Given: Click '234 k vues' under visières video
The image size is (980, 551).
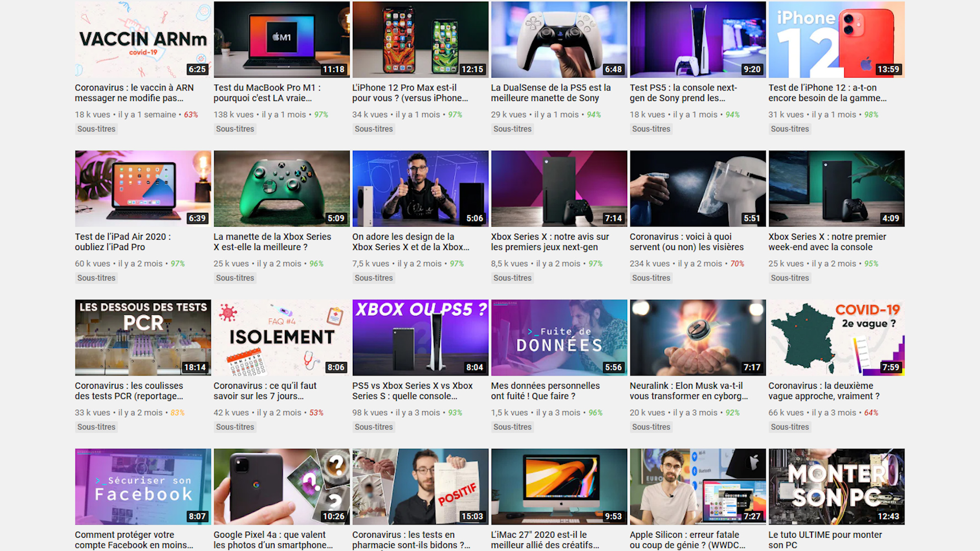Looking at the screenshot, I should coord(650,264).
